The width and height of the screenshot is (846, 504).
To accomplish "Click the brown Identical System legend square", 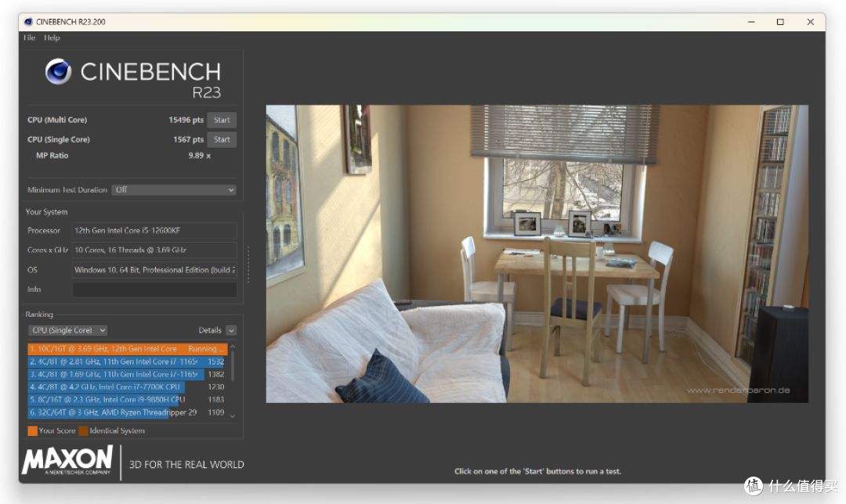I will click(x=83, y=430).
